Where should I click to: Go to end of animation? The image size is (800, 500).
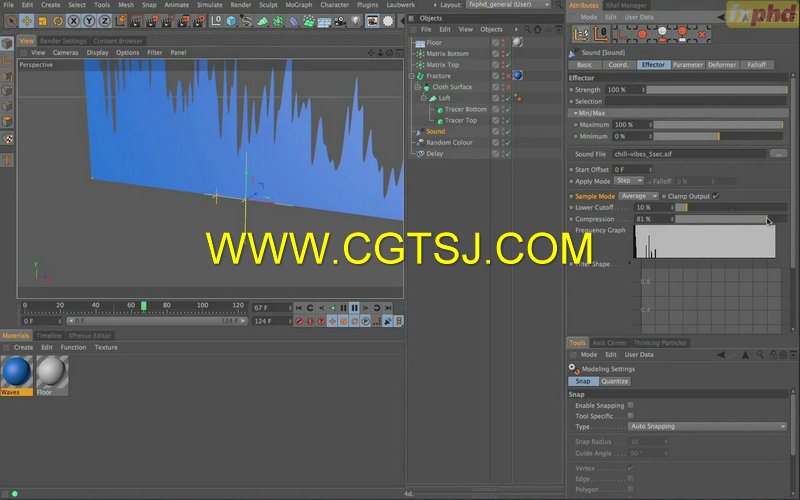[x=388, y=308]
